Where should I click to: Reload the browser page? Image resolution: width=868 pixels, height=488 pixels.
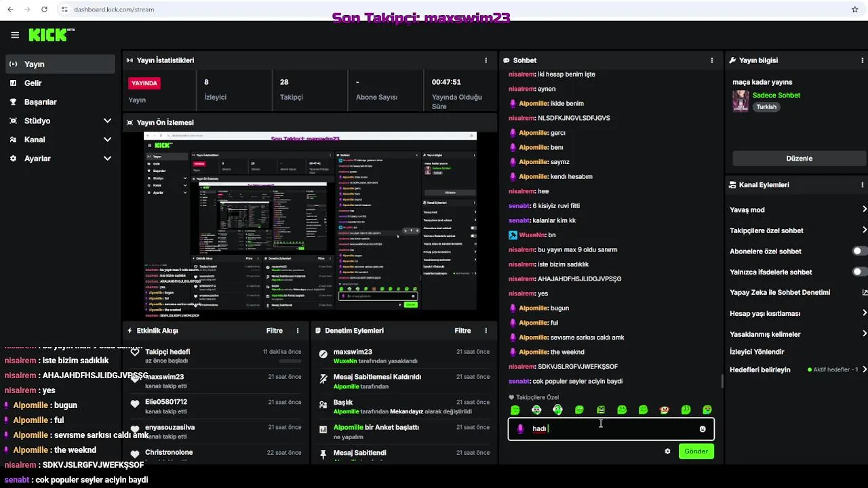coord(44,9)
